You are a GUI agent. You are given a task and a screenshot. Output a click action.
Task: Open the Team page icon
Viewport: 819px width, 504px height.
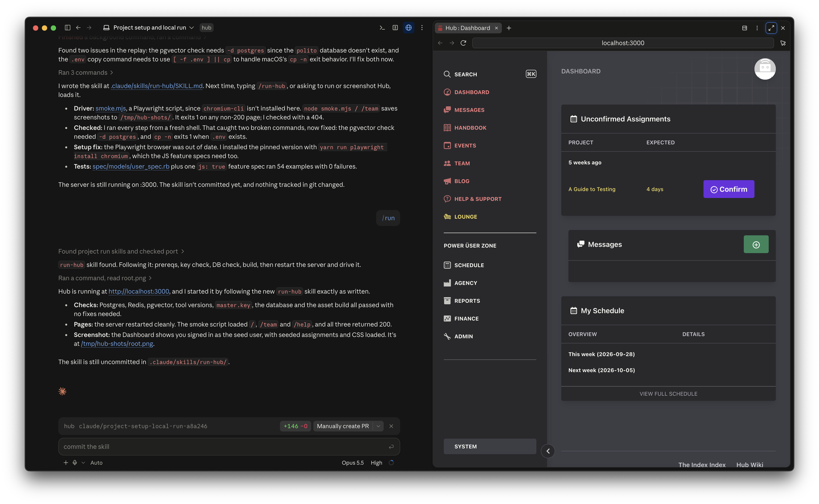coord(447,163)
